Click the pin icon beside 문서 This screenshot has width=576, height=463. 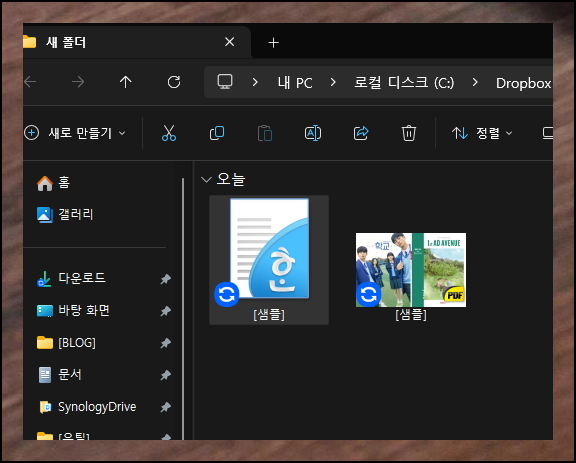165,375
